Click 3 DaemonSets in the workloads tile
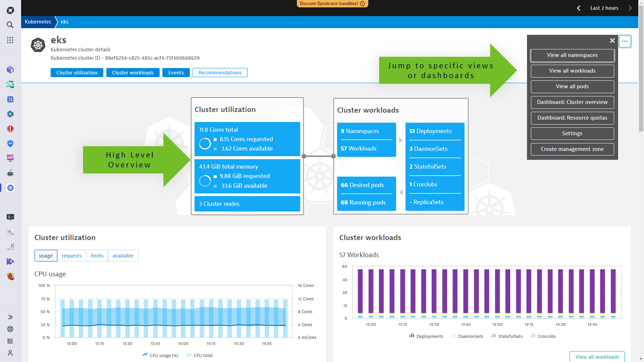Screen dimensions: 644x362 435,149
